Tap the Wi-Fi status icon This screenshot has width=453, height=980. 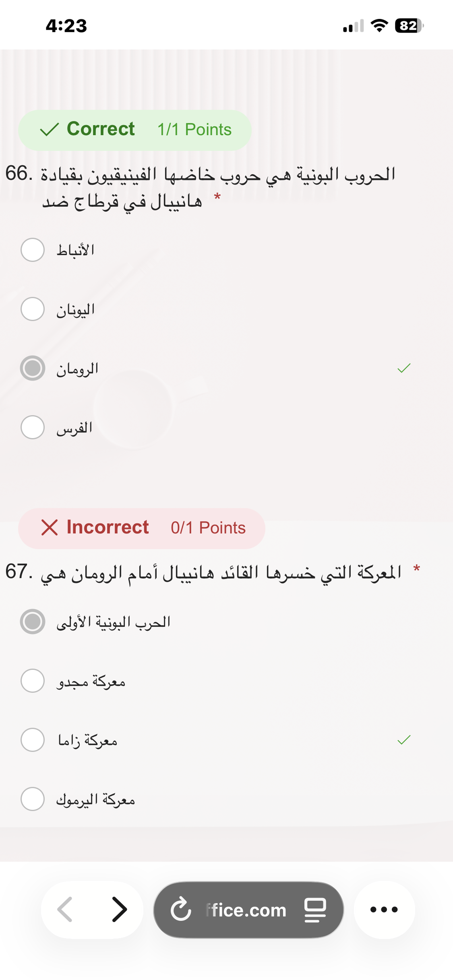(379, 26)
